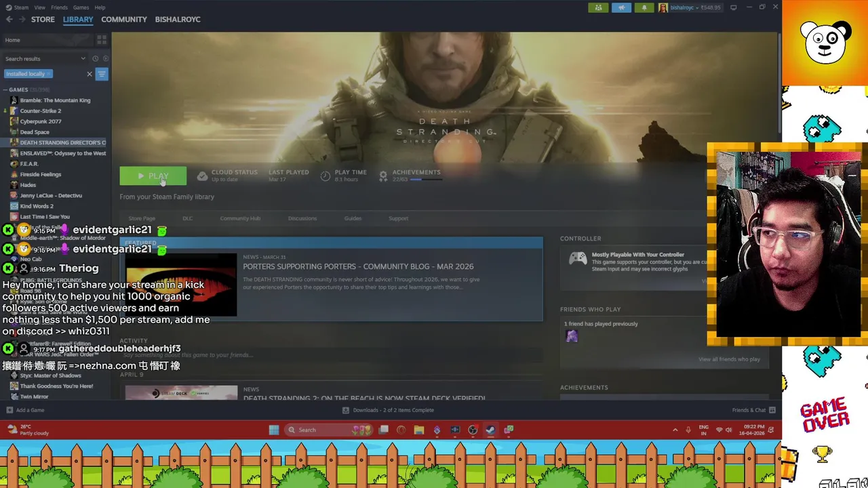Go back with the left arrow
This screenshot has width=868, height=488.
point(9,20)
